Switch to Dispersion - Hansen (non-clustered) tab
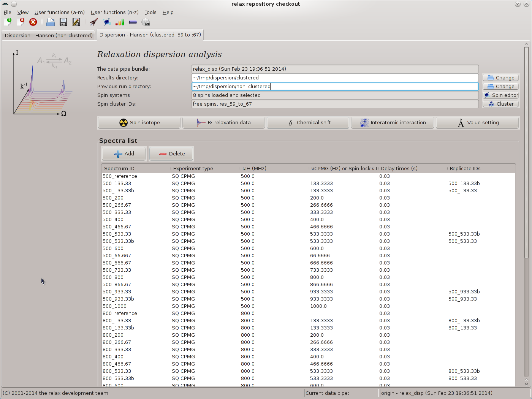Image resolution: width=532 pixels, height=399 pixels. 49,35
